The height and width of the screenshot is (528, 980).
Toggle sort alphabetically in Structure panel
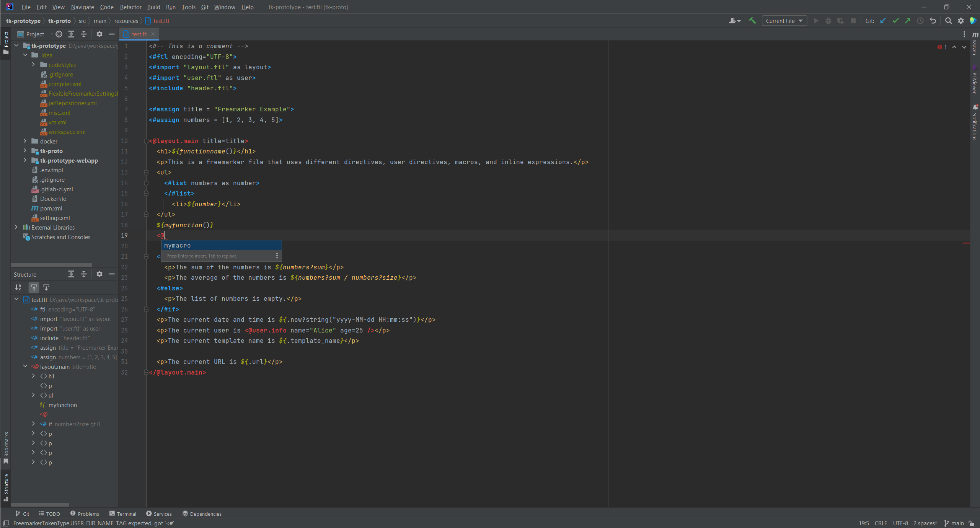click(18, 287)
